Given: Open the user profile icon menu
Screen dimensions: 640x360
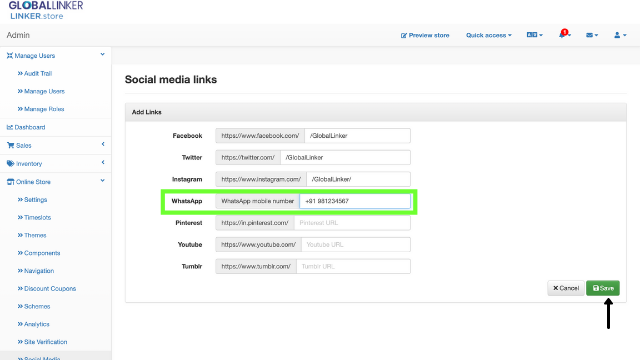Looking at the screenshot, I should 620,35.
